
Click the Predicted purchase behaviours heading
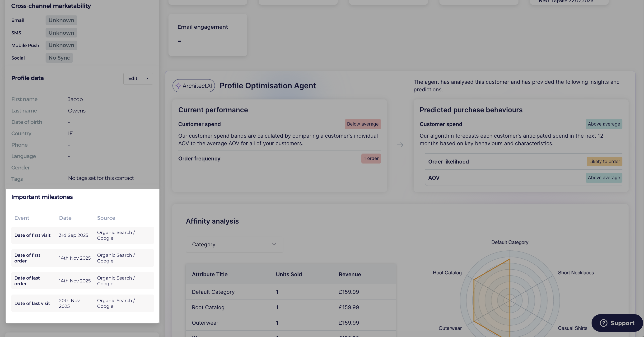point(471,110)
